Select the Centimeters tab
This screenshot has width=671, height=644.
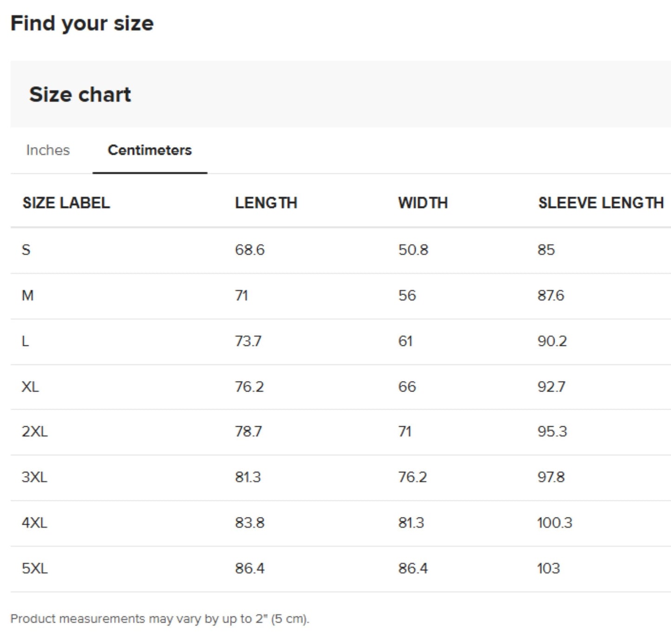[150, 150]
